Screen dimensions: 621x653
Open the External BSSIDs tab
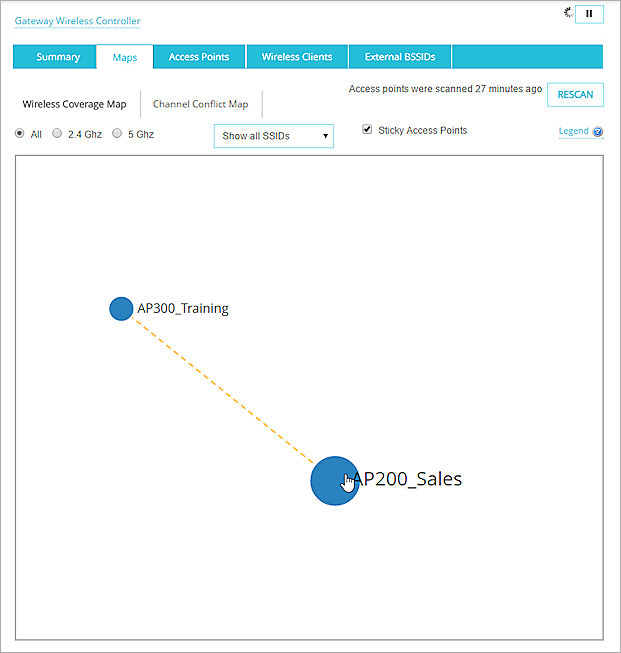tap(399, 57)
